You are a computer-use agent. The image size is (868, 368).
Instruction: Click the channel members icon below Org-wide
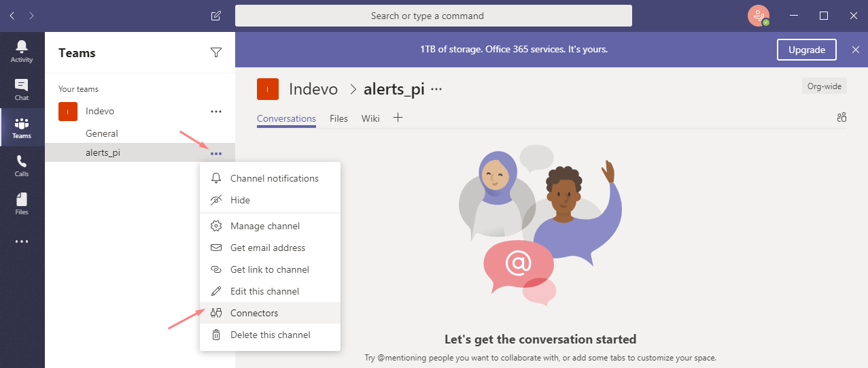[841, 118]
